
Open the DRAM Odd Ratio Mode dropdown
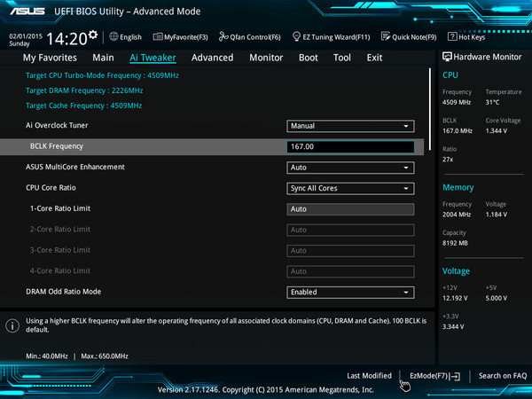350,292
